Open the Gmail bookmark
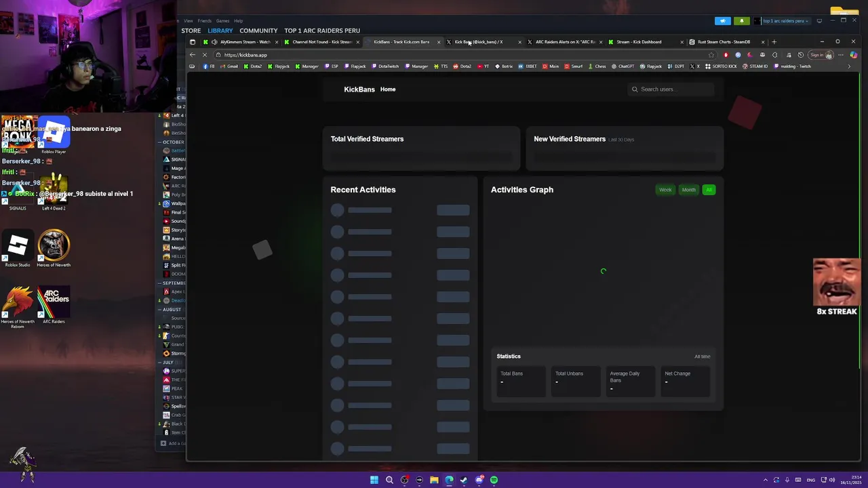Image resolution: width=868 pixels, height=488 pixels. pyautogui.click(x=229, y=66)
